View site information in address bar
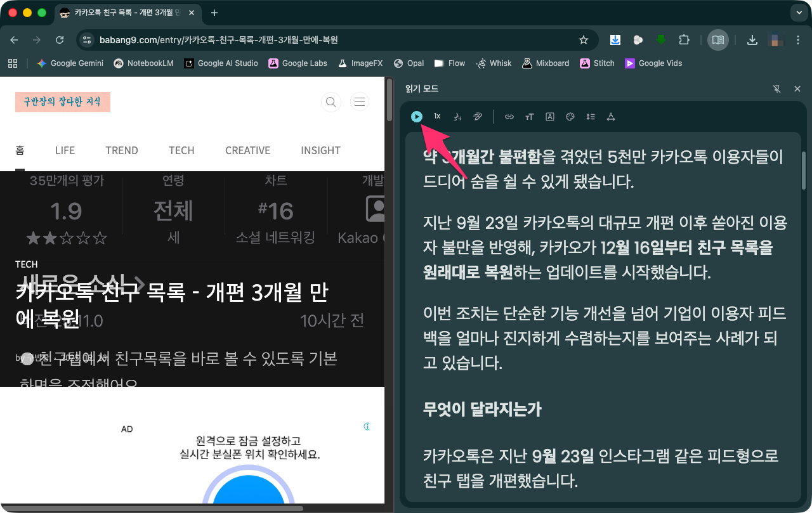 click(88, 40)
